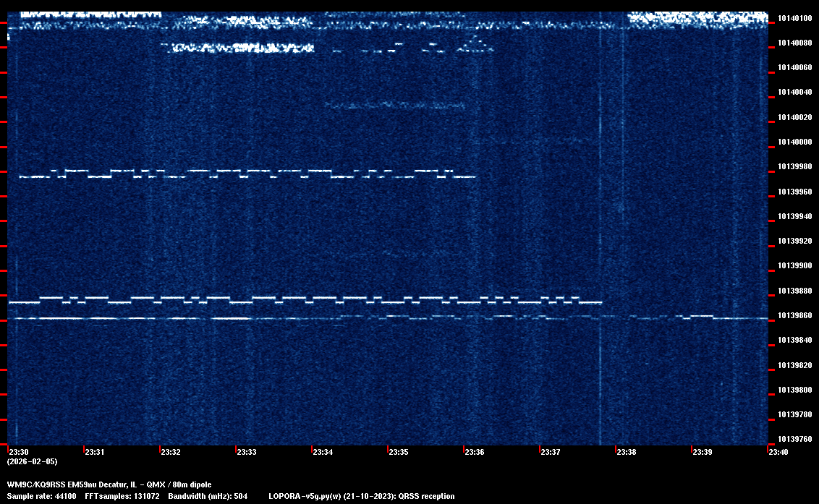Click the 10139900 frequency label
This screenshot has height=504, width=819.
[794, 265]
